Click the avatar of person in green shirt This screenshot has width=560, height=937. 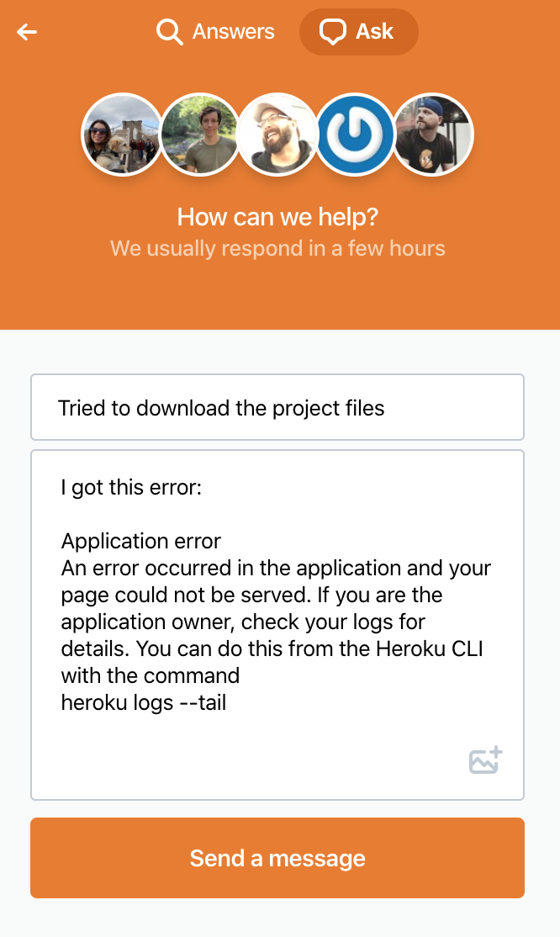pos(200,135)
